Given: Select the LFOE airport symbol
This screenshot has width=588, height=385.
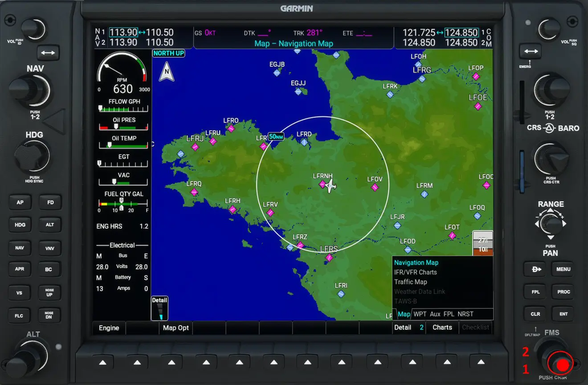Looking at the screenshot, I should 478,106.
